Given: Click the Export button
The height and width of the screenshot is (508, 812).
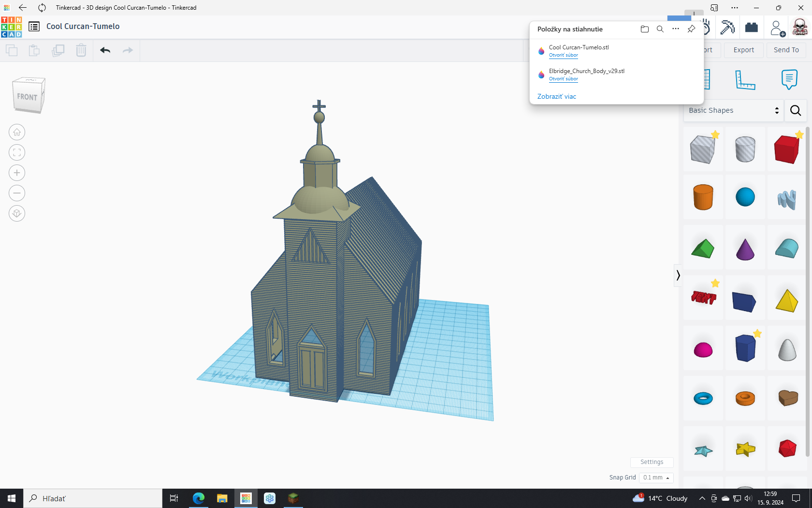Looking at the screenshot, I should 743,50.
